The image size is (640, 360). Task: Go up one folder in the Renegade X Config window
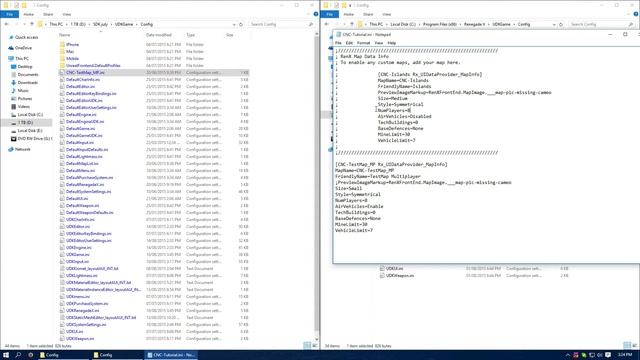[x=352, y=24]
